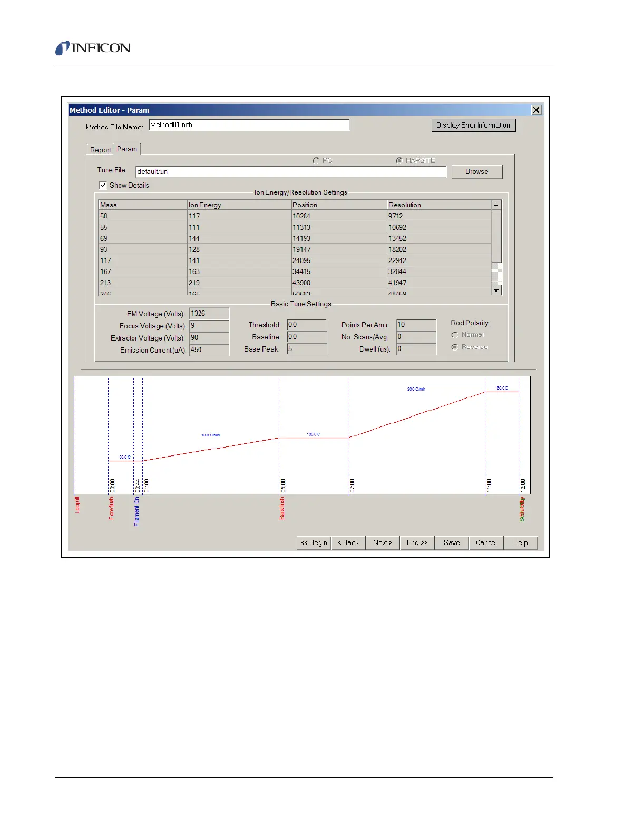This screenshot has width=644, height=835.
Task: Click the tune table scrollbar thumb
Action: (x=496, y=236)
